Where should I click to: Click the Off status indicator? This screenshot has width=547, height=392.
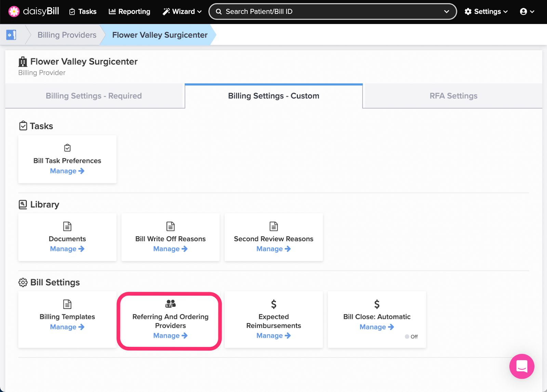click(x=411, y=337)
